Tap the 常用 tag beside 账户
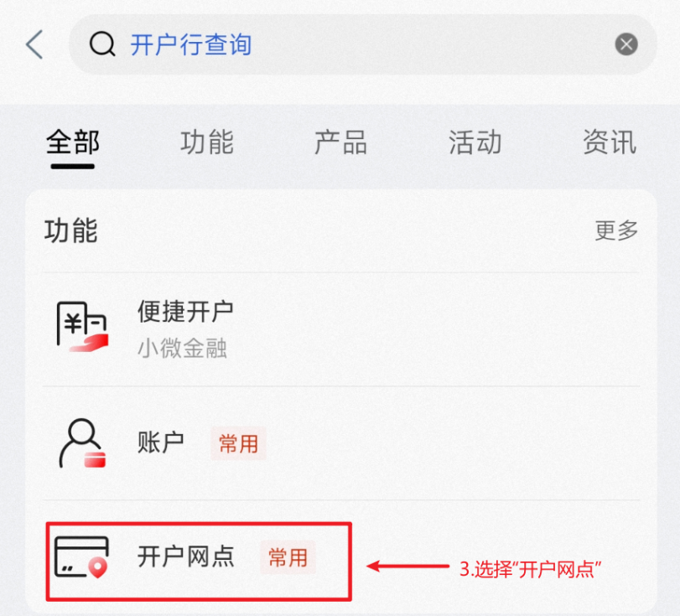Image resolution: width=680 pixels, height=616 pixels. (x=238, y=443)
